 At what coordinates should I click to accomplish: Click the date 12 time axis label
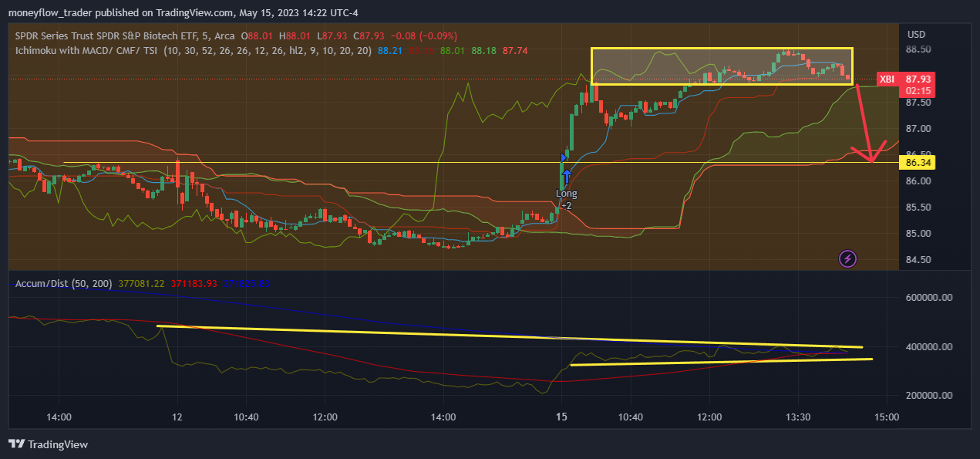click(178, 417)
